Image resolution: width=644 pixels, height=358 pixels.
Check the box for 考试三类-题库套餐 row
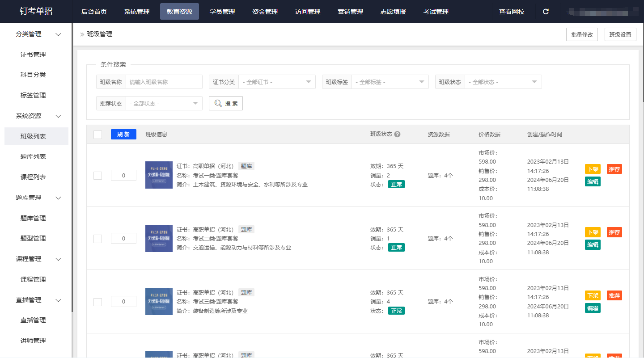pyautogui.click(x=97, y=302)
